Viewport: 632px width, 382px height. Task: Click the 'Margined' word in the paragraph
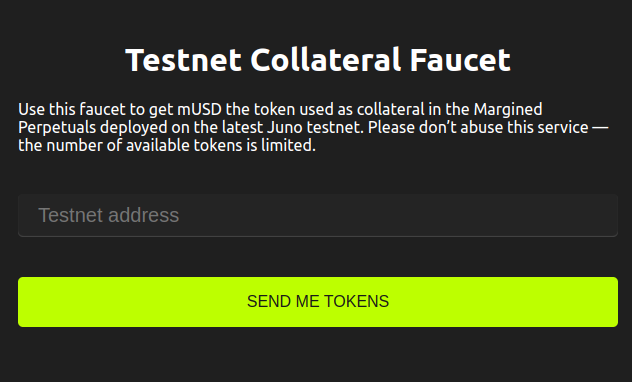508,110
